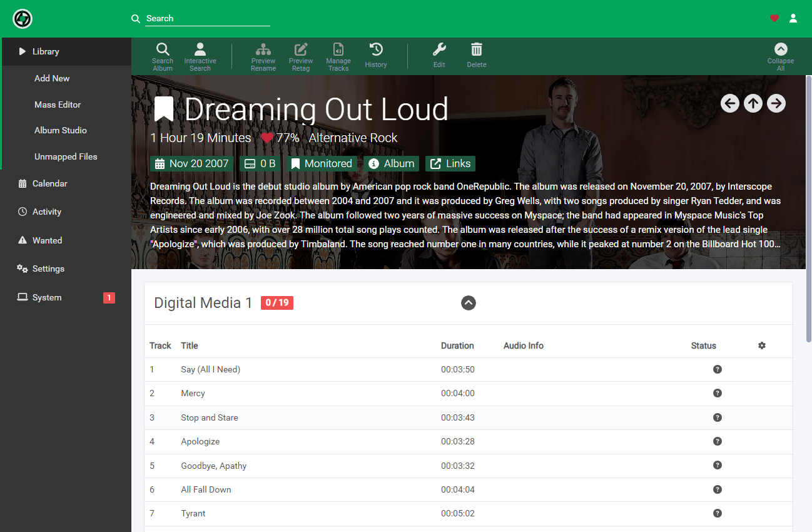Click the Title column header

pos(190,345)
